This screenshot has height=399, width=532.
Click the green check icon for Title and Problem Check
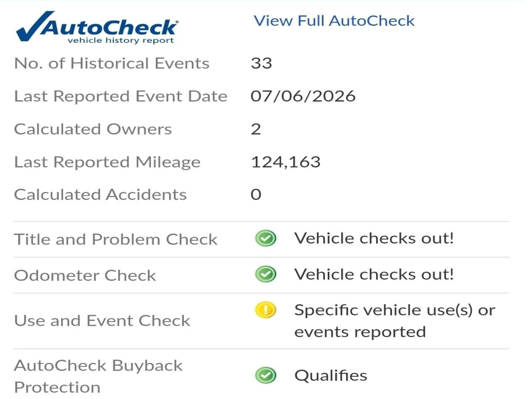coord(266,239)
